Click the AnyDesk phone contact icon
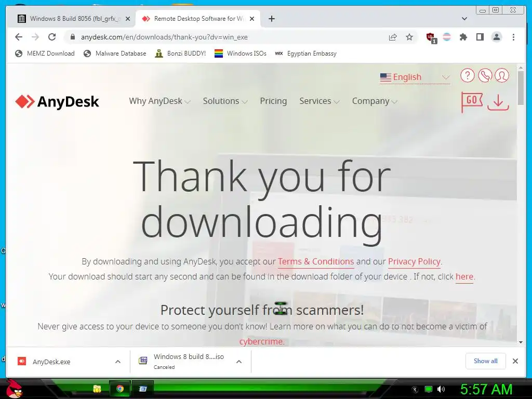 tap(485, 75)
